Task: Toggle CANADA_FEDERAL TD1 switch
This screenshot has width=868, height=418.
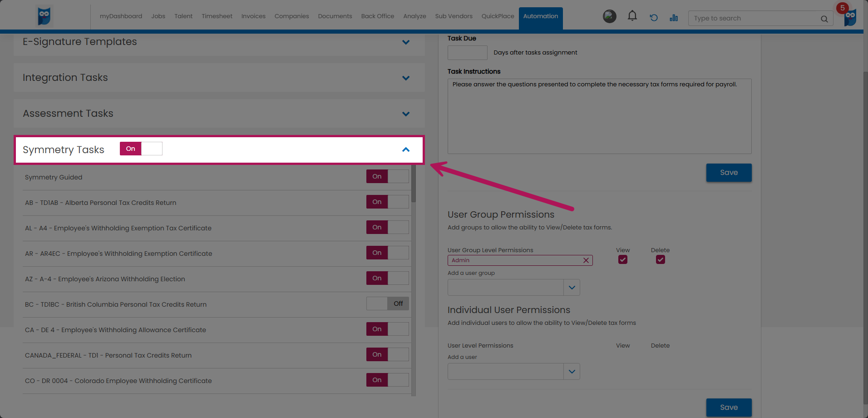Action: (x=387, y=354)
